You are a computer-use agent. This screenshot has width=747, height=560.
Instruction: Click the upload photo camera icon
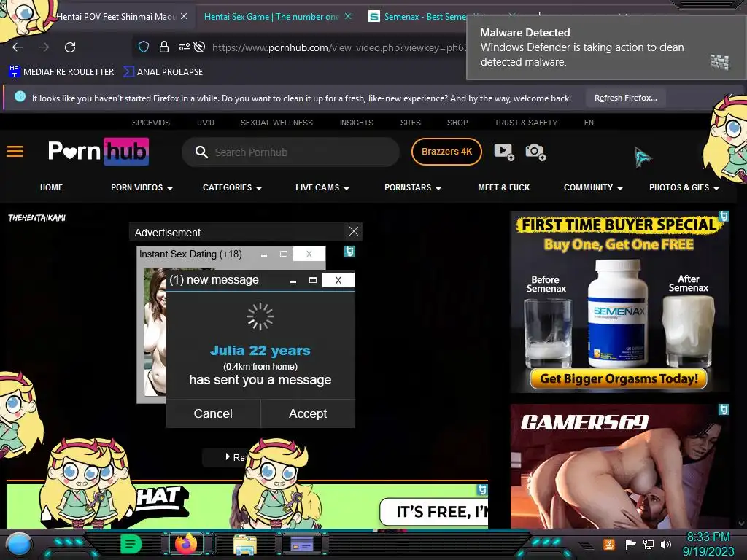(x=535, y=152)
